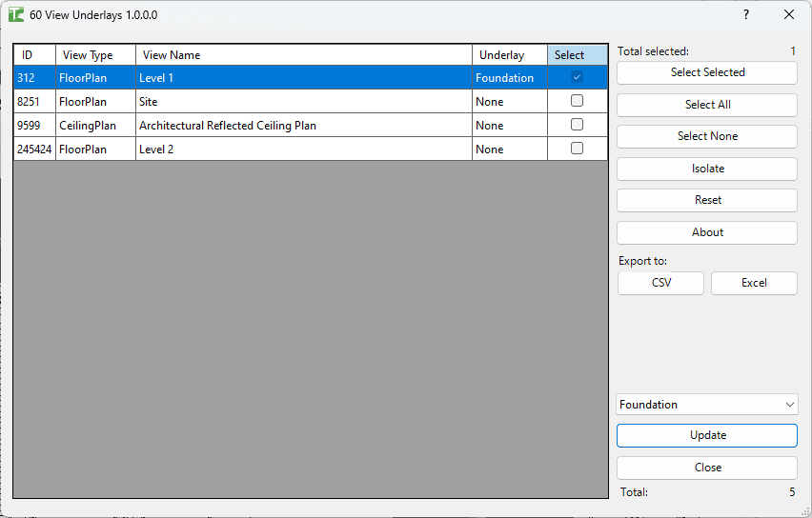Click the Reset button
Screen dimensions: 812x518
(707, 200)
